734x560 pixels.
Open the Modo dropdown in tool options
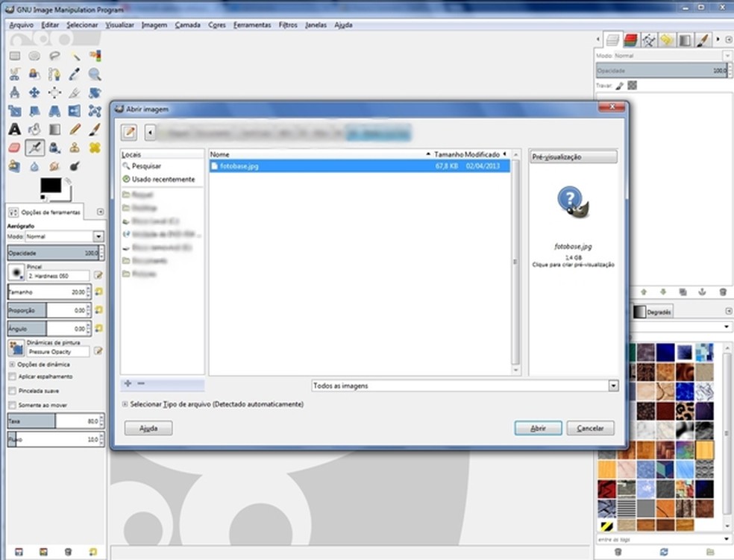[x=98, y=236]
